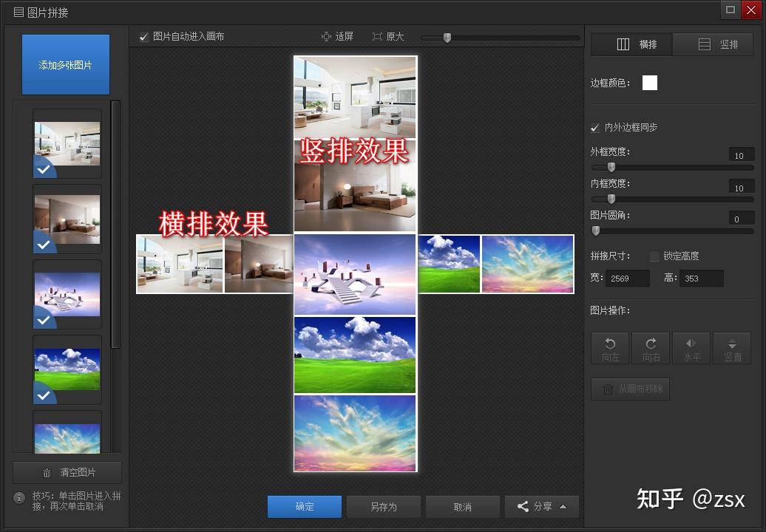Click 从画布移除 button
The image size is (766, 532).
tap(630, 389)
